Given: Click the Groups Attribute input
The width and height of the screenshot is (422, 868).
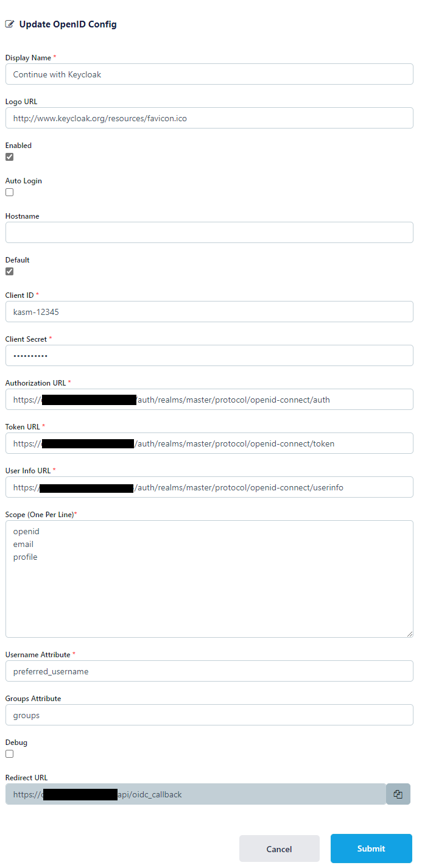Looking at the screenshot, I should coord(209,715).
